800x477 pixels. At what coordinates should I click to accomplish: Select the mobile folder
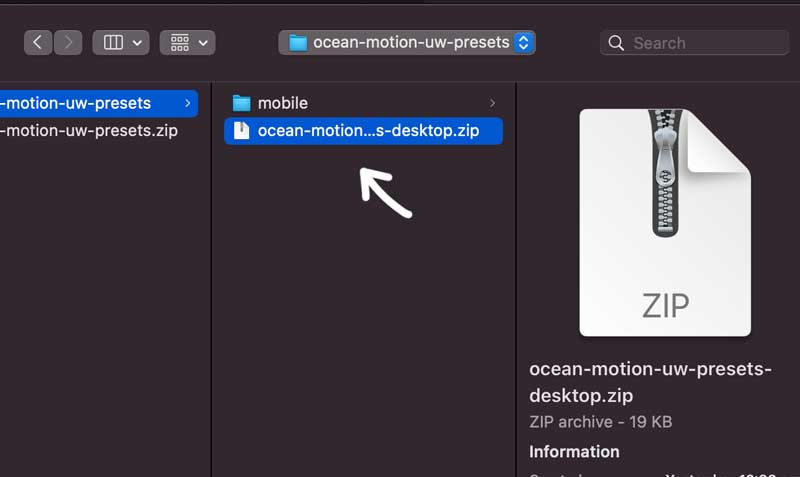click(283, 103)
